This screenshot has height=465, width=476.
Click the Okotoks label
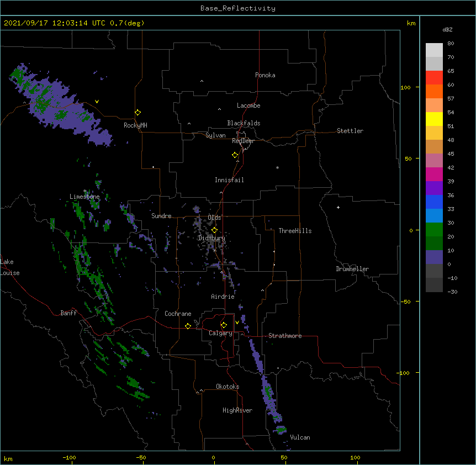[228, 387]
